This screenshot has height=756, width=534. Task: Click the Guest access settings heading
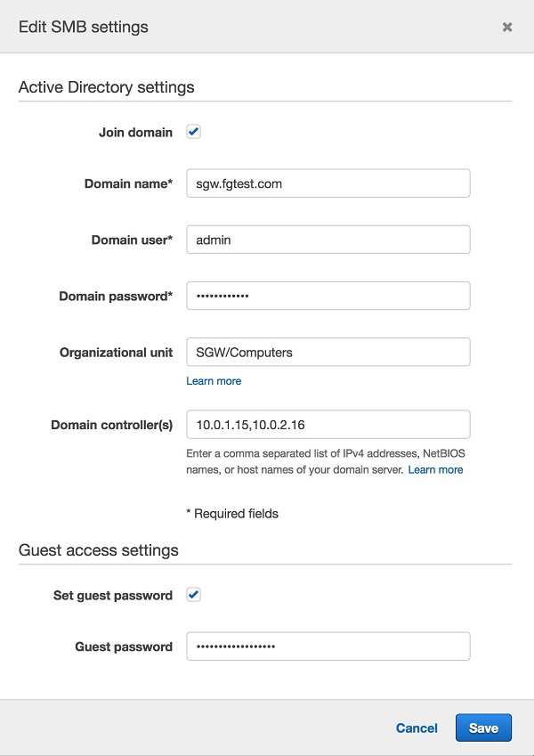tap(98, 550)
